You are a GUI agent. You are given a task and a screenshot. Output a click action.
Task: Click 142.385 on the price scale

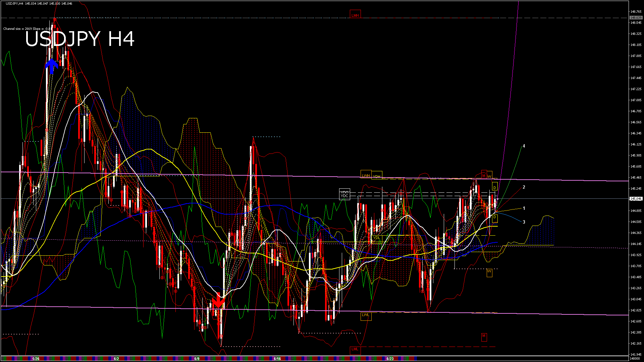[636, 333]
